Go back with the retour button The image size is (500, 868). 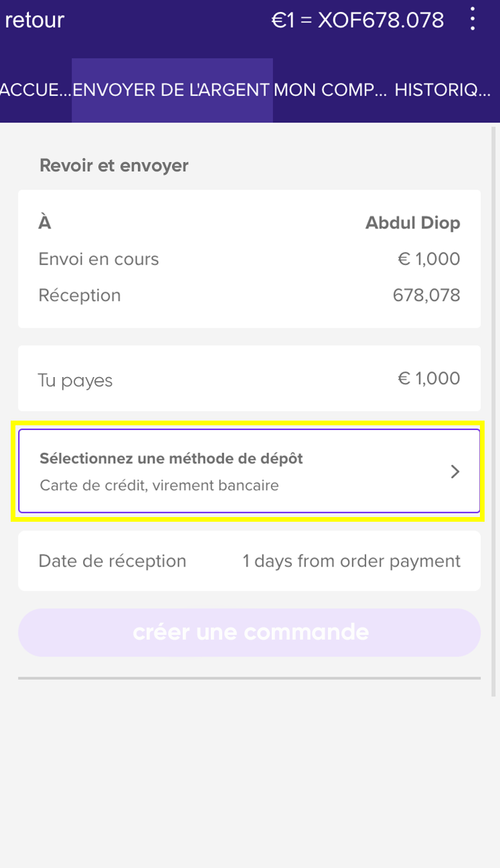point(35,20)
